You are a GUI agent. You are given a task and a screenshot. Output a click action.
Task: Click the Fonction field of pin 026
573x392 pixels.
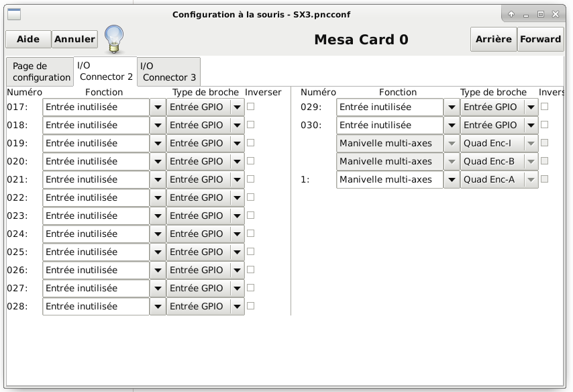coord(96,270)
